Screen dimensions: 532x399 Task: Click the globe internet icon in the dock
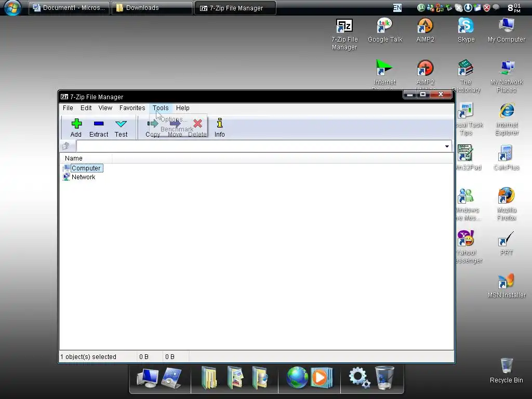(297, 378)
